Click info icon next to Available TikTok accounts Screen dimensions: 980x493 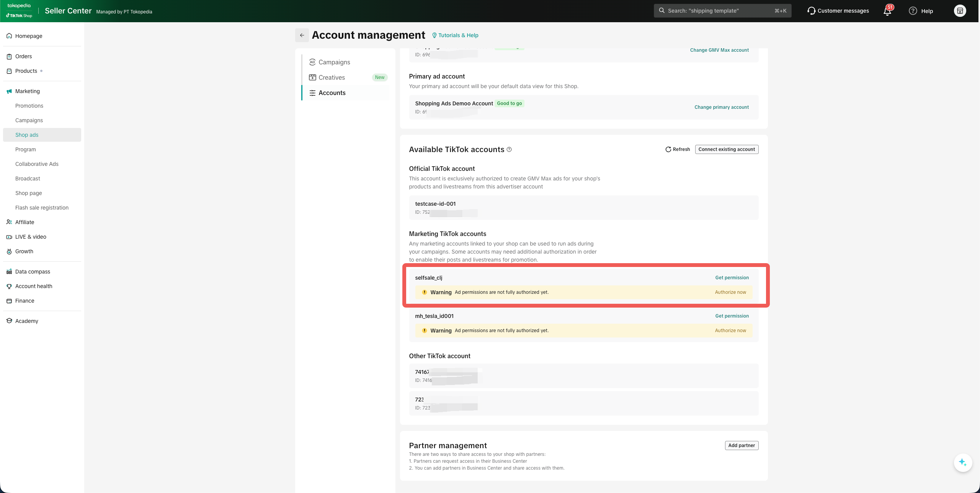[509, 149]
